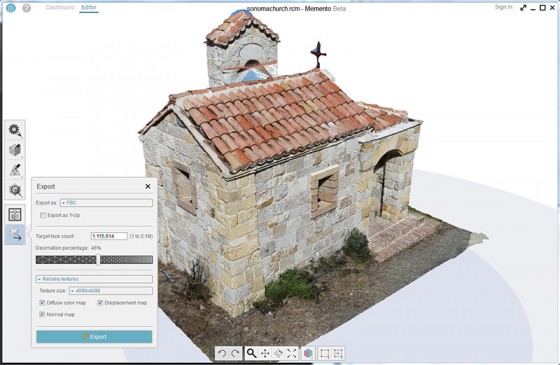The image size is (560, 365).
Task: Expand the Rebake textures dropdown
Action: pyautogui.click(x=94, y=279)
